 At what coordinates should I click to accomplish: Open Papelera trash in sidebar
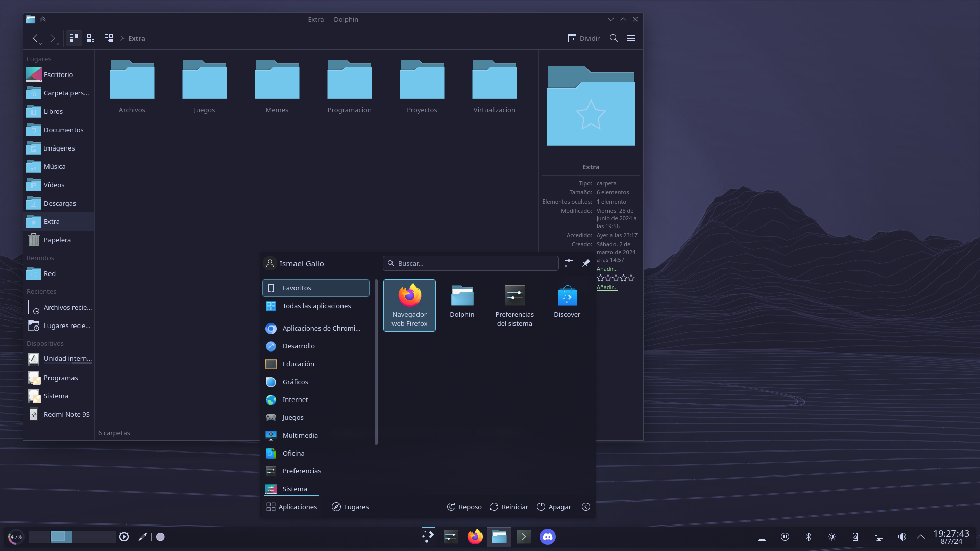(x=59, y=240)
